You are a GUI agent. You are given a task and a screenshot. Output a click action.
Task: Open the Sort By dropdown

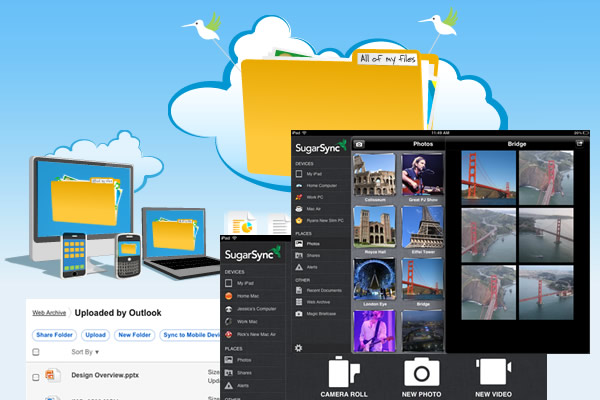pyautogui.click(x=85, y=352)
